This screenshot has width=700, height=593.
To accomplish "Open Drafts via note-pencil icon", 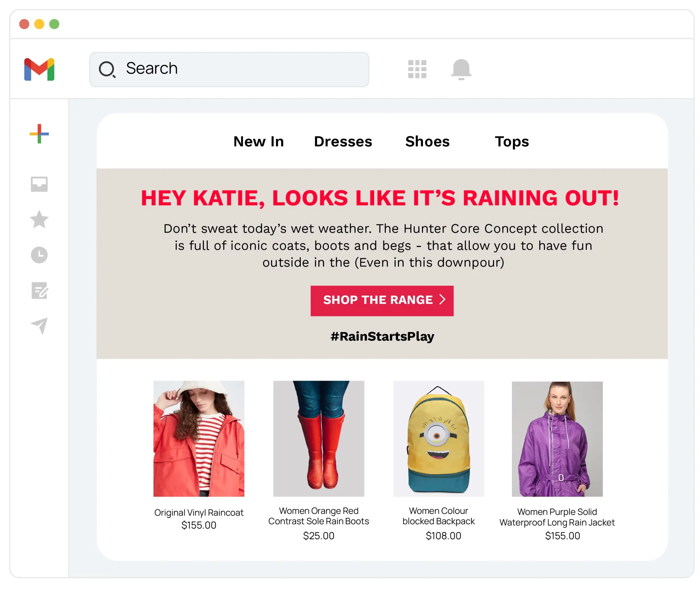I will tap(39, 290).
